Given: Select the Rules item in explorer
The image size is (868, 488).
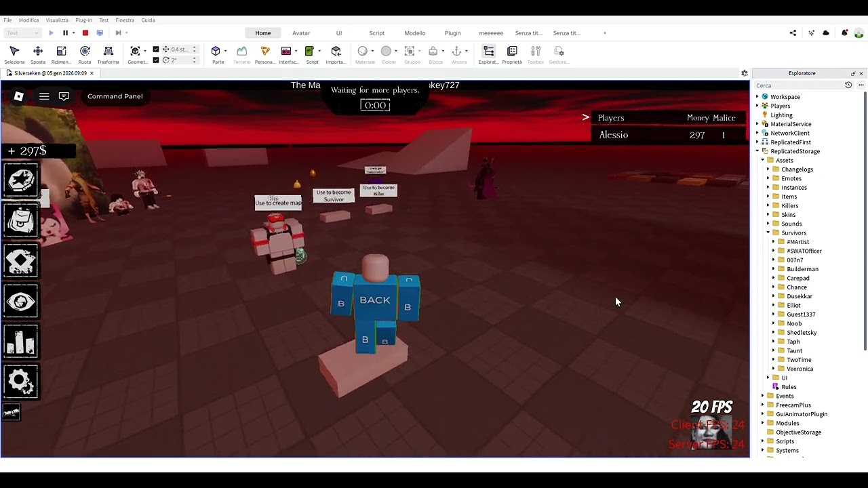Looking at the screenshot, I should click(x=789, y=387).
